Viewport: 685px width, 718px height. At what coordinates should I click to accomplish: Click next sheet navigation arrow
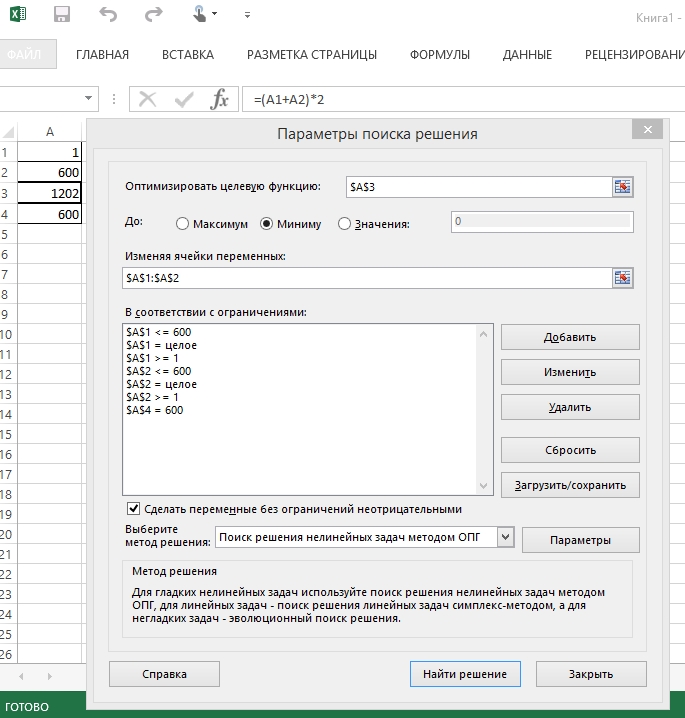click(x=49, y=676)
